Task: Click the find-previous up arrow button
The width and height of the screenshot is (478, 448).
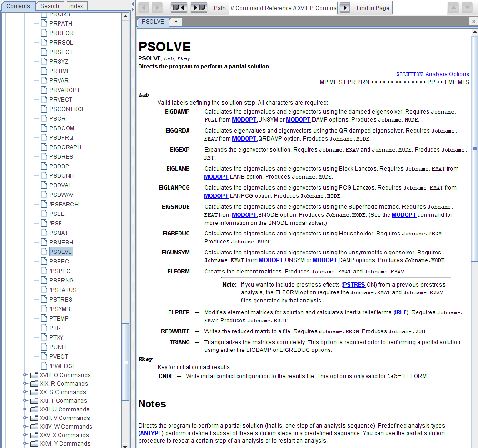Action: 453,8
